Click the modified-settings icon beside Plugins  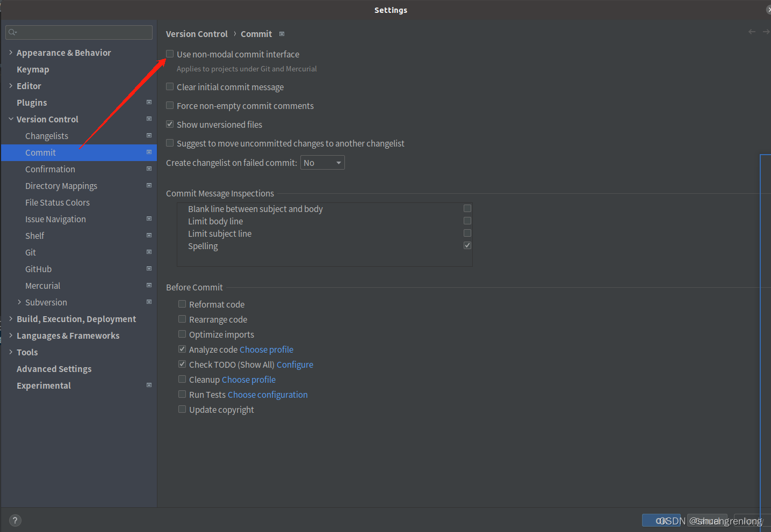pyautogui.click(x=149, y=102)
